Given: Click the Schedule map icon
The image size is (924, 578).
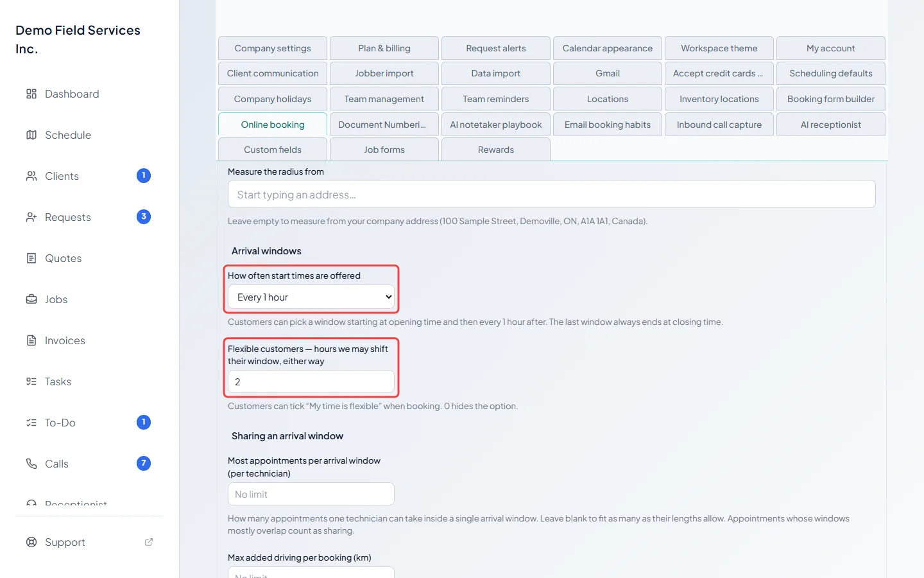Looking at the screenshot, I should pos(31,135).
